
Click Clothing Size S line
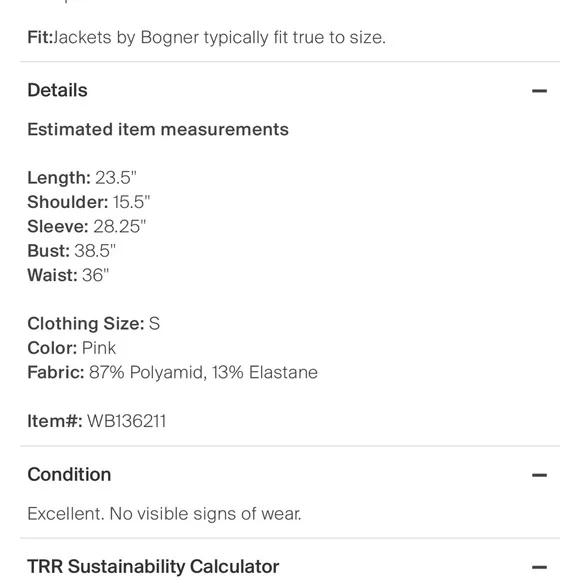(x=94, y=324)
